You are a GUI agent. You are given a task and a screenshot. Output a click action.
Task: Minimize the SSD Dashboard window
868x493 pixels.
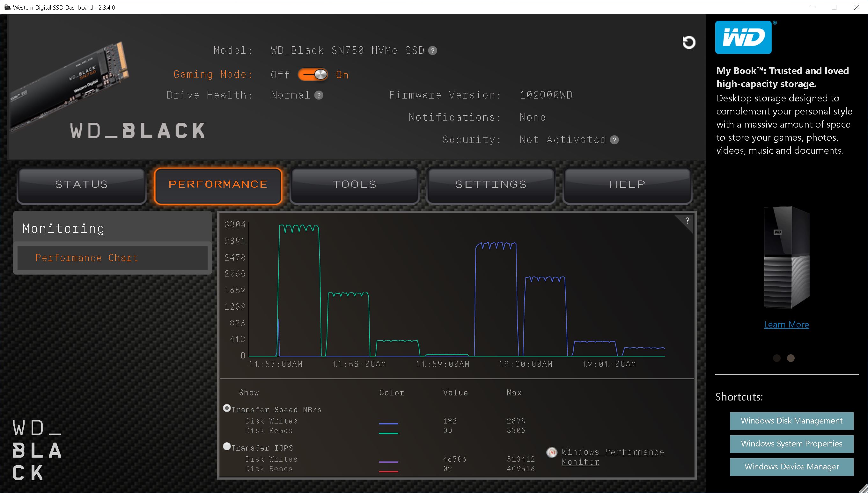(812, 7)
